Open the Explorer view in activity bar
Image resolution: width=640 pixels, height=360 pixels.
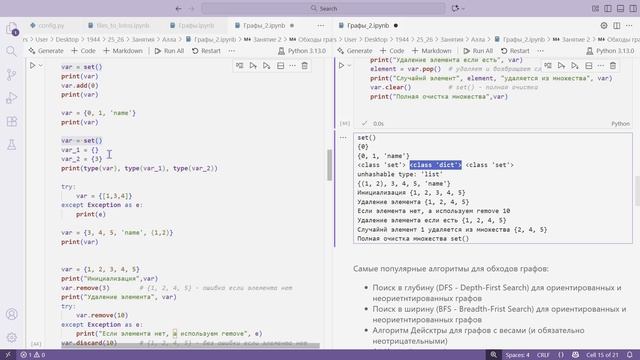coord(11,29)
